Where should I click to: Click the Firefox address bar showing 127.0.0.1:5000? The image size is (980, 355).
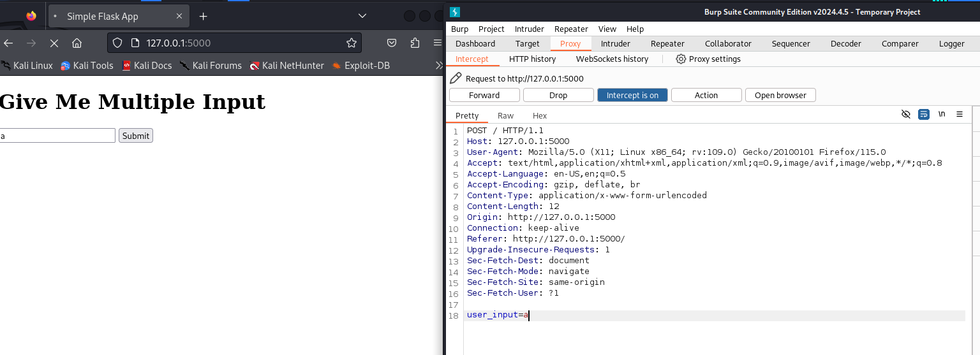[x=235, y=43]
